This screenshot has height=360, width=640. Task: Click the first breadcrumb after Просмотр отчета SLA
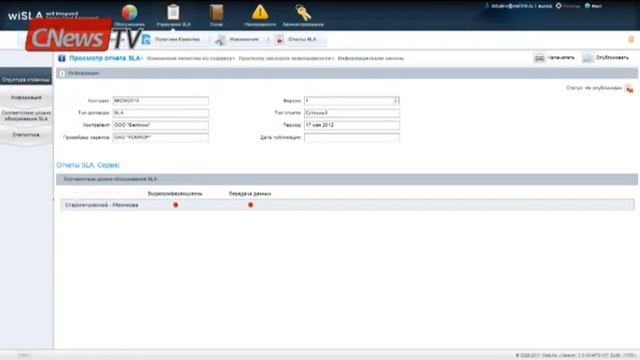pyautogui.click(x=189, y=59)
